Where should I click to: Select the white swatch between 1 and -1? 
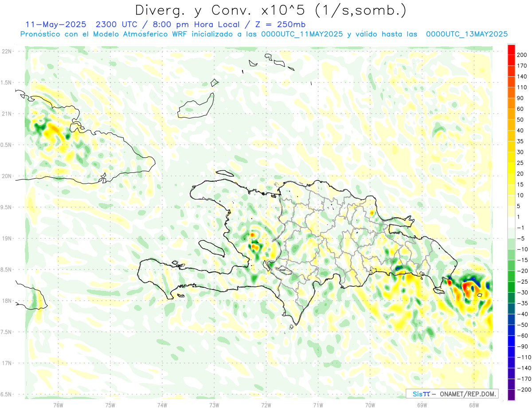click(x=511, y=222)
